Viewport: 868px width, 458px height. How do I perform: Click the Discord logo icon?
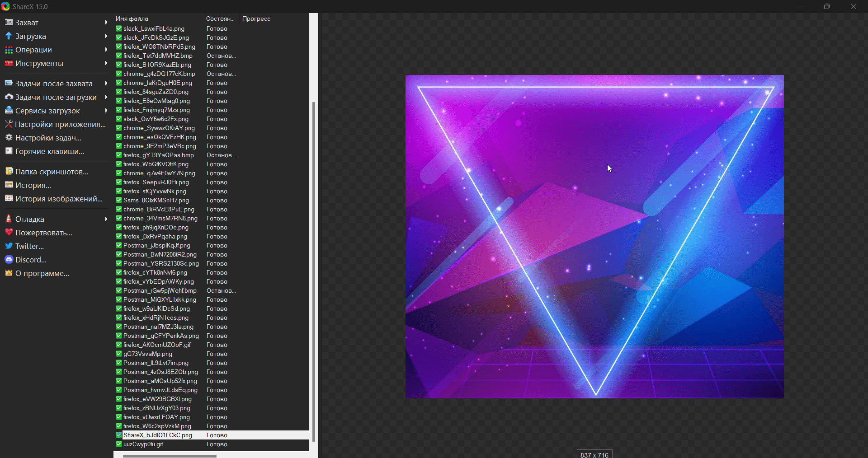(x=9, y=259)
